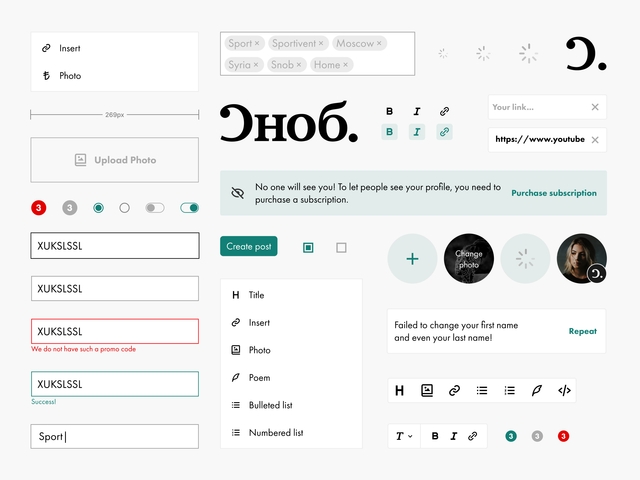Select the empty radio button
This screenshot has width=640, height=480.
coord(124,208)
